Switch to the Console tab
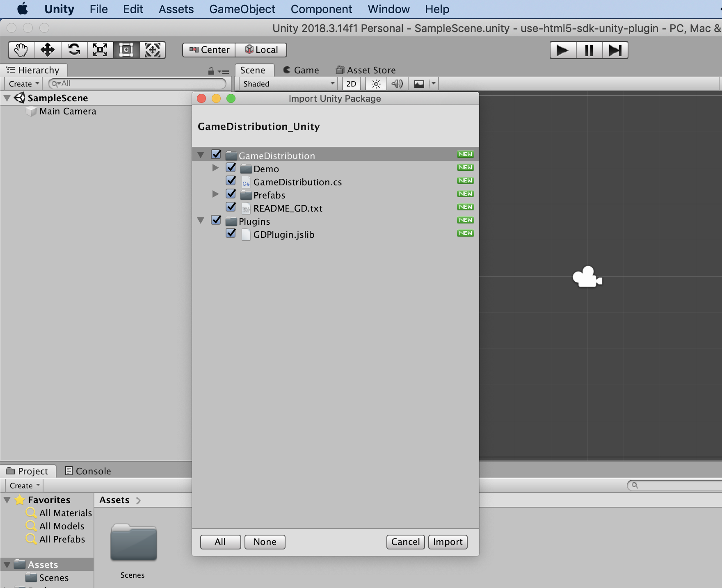Image resolution: width=722 pixels, height=588 pixels. [x=88, y=471]
